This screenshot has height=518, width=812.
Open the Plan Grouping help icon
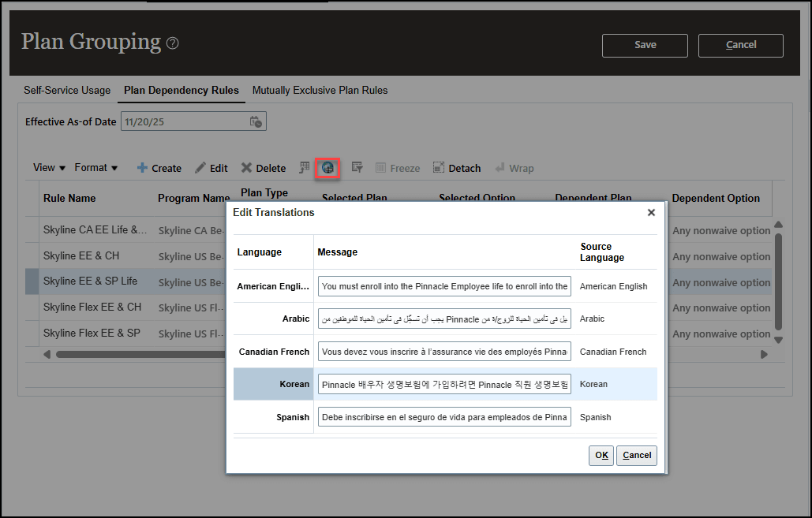pos(172,43)
